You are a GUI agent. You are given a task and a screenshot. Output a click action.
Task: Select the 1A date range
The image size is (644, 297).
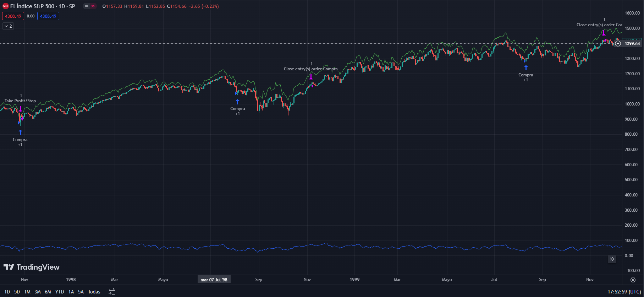coord(71,292)
